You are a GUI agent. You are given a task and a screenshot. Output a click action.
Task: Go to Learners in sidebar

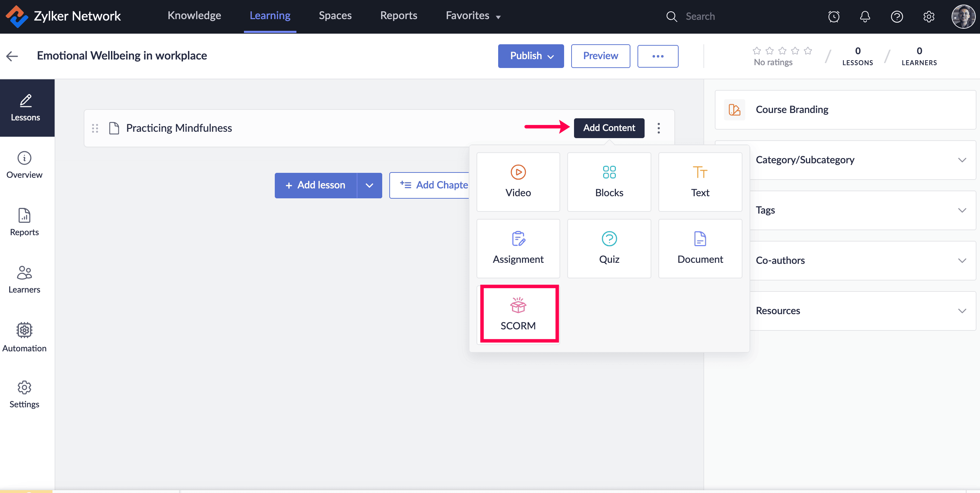point(24,279)
